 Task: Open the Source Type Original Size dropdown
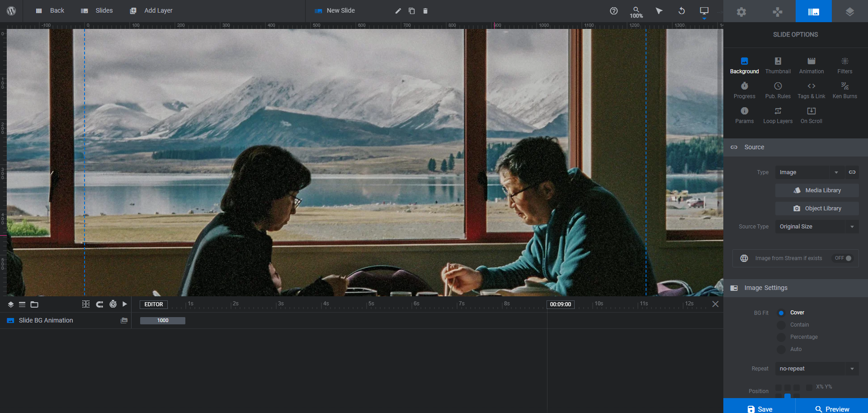point(817,227)
